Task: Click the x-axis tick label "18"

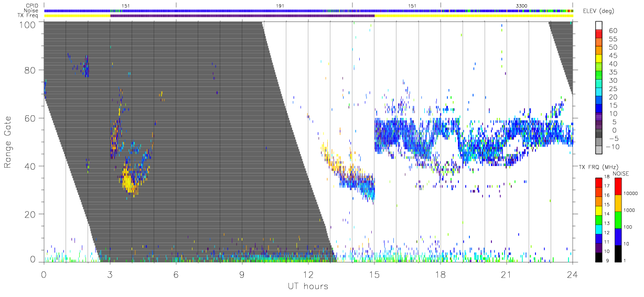Action: pyautogui.click(x=441, y=273)
